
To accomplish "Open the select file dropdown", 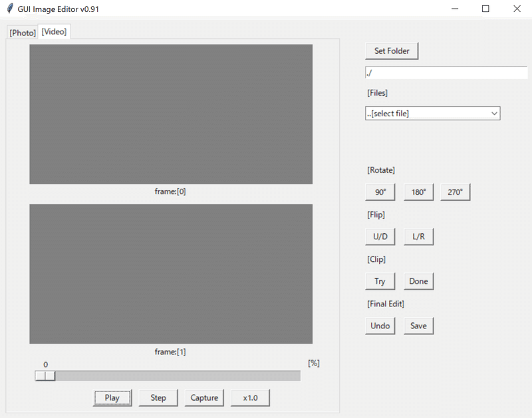I will coord(433,114).
